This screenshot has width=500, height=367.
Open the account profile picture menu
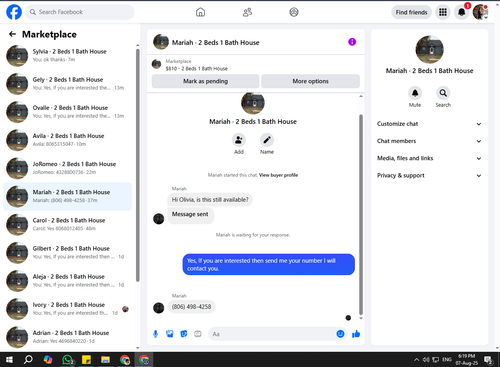pos(480,12)
